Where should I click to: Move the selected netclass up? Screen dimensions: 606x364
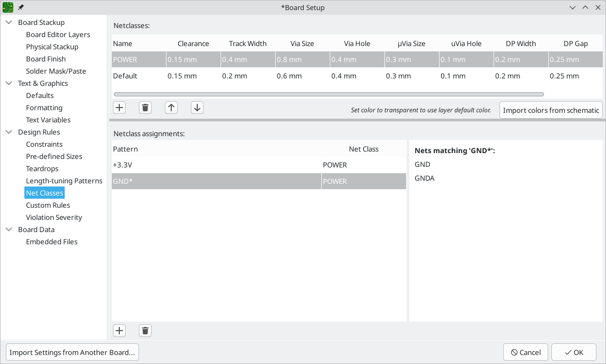tap(171, 107)
